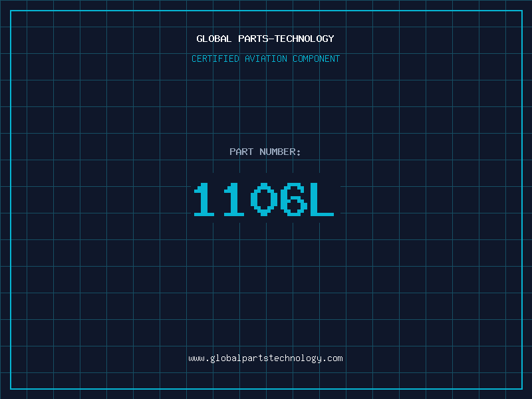
Task: Click the first digit "1" of part number
Action: pos(204,199)
